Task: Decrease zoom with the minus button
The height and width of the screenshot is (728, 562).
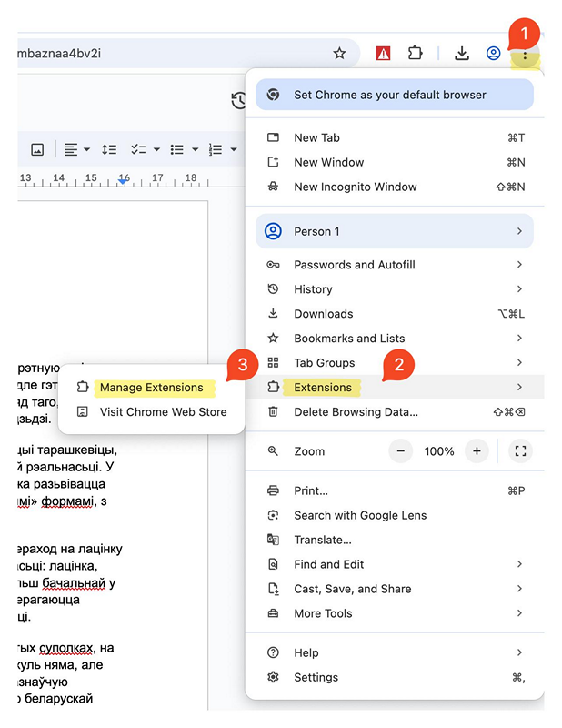Action: pyautogui.click(x=401, y=451)
